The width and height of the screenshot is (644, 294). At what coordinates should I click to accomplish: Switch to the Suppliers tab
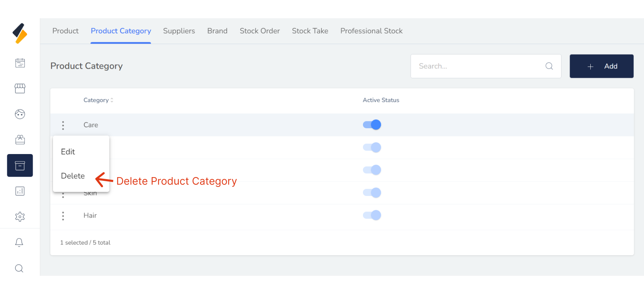pos(179,31)
